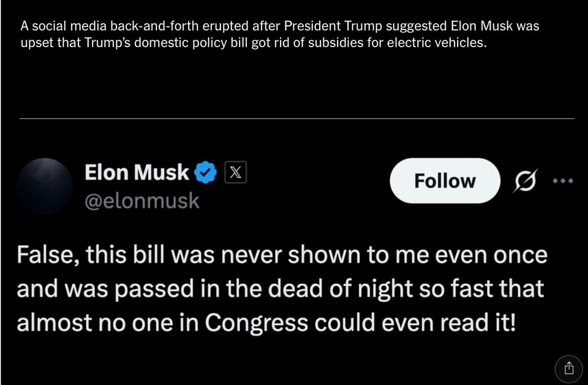Open the Elon Musk display name

pyautogui.click(x=136, y=172)
